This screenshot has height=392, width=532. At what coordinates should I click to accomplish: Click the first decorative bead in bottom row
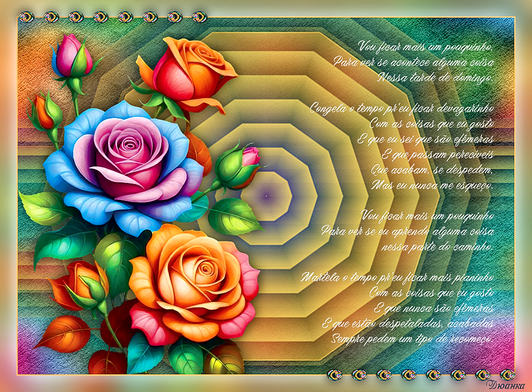(x=334, y=375)
